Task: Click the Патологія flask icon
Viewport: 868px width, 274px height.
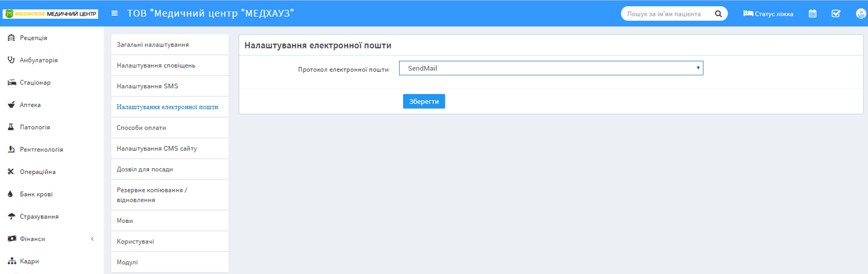Action: [x=11, y=127]
